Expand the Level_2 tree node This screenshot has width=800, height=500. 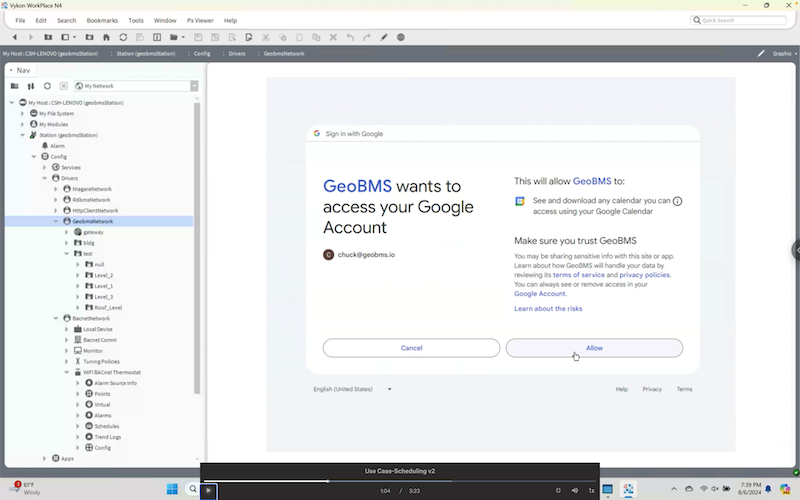pyautogui.click(x=78, y=275)
